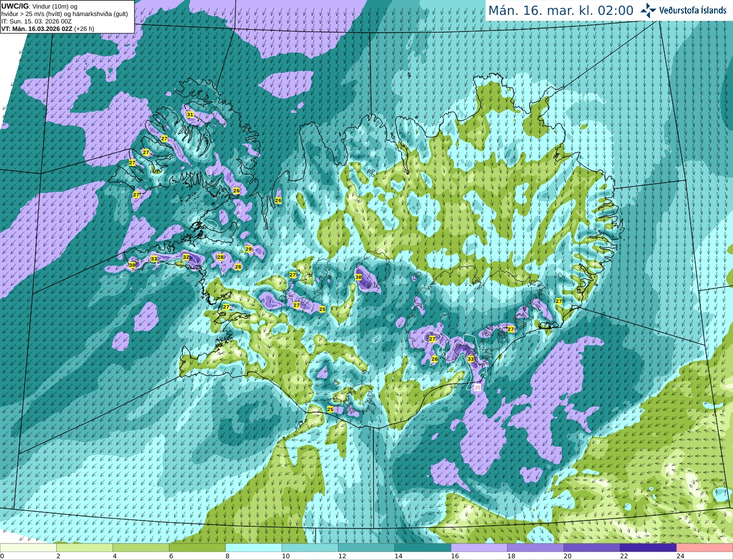Click the color bar scale label 14
This screenshot has width=733, height=560.
coord(398,555)
